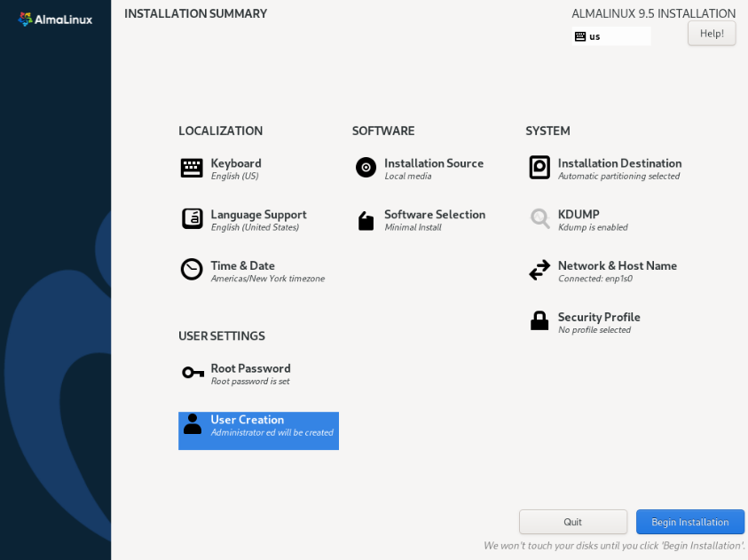Click the 'We won't touch your disks' notice
This screenshot has width=748, height=560.
pos(614,546)
